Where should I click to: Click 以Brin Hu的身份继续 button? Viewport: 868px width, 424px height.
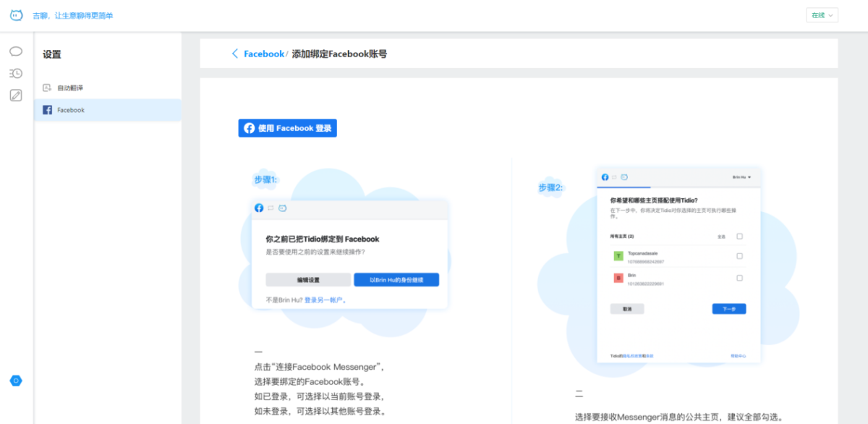pyautogui.click(x=396, y=280)
